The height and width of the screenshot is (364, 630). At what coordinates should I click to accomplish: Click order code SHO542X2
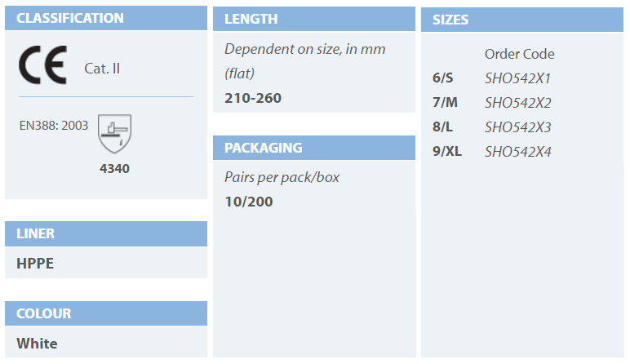coord(517,103)
